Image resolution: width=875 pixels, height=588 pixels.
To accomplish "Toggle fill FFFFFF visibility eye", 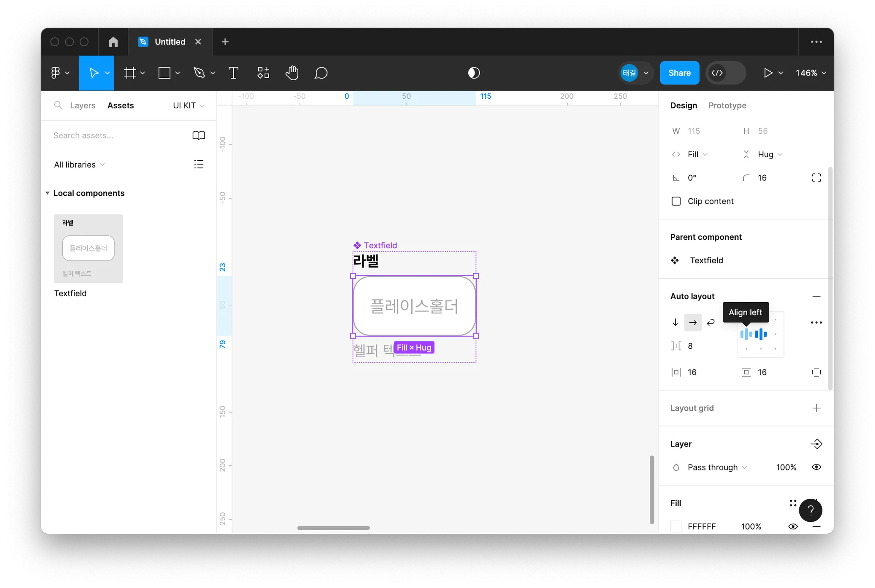I will (793, 526).
